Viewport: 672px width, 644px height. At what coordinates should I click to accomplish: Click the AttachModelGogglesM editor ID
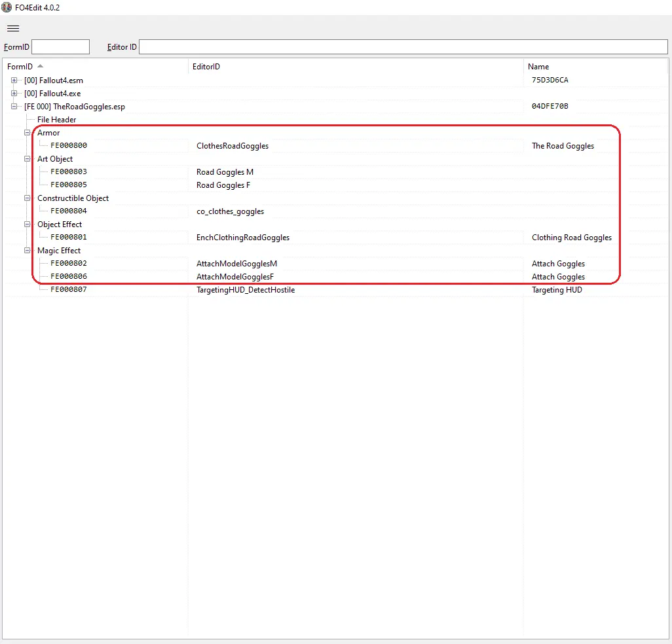tap(236, 264)
